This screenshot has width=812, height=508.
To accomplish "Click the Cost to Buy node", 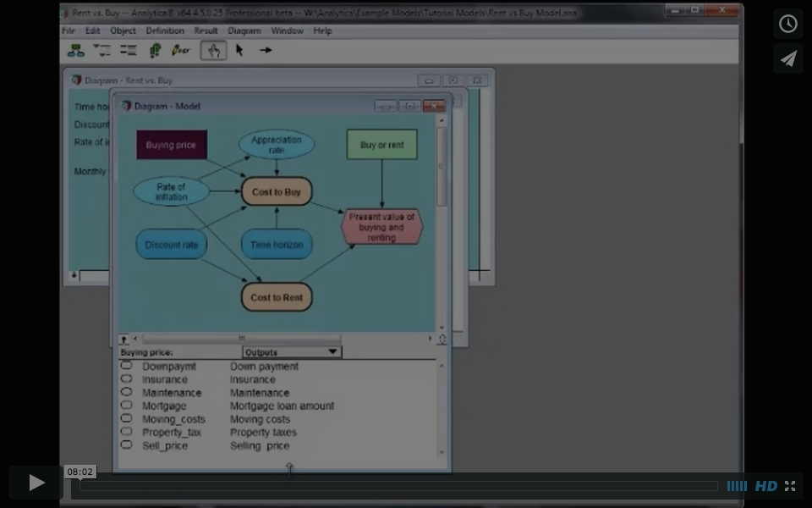I will tap(277, 192).
